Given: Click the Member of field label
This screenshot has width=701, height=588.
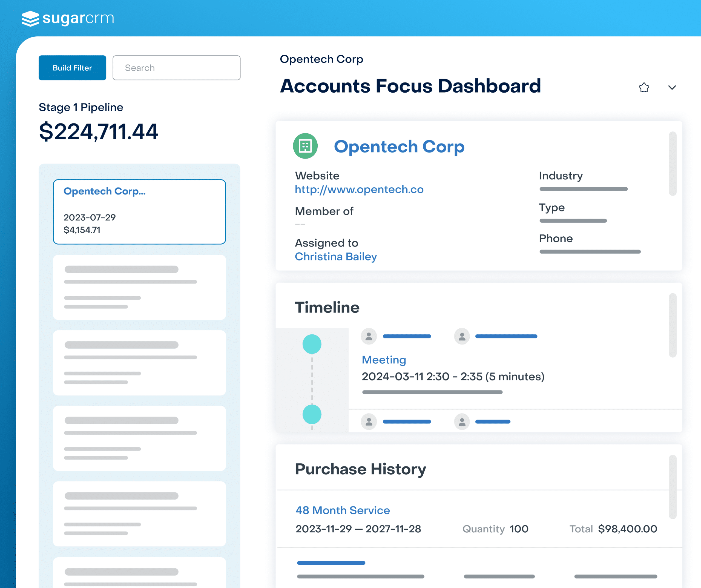Looking at the screenshot, I should [324, 211].
